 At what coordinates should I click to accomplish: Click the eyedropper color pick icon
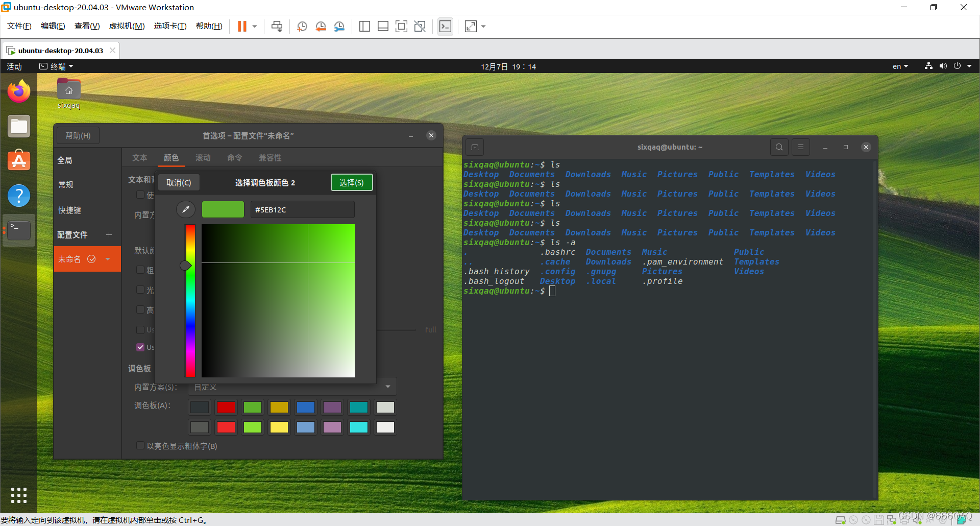click(186, 209)
